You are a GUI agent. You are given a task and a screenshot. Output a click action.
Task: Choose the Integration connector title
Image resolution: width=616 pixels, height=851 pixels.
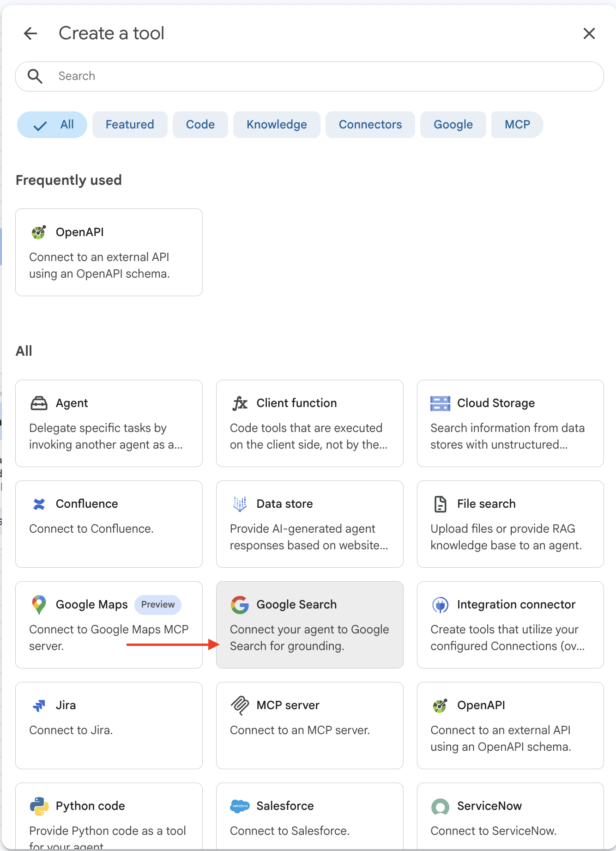click(x=516, y=605)
